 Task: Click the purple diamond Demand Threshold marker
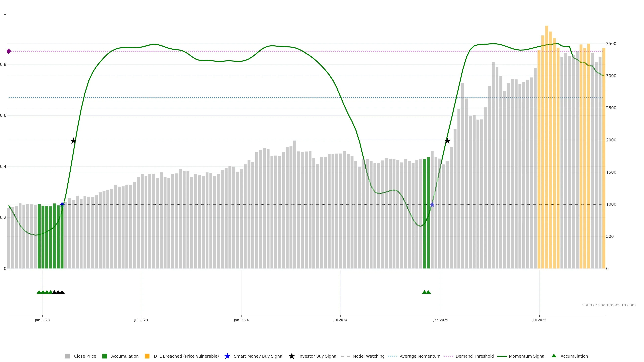point(9,51)
